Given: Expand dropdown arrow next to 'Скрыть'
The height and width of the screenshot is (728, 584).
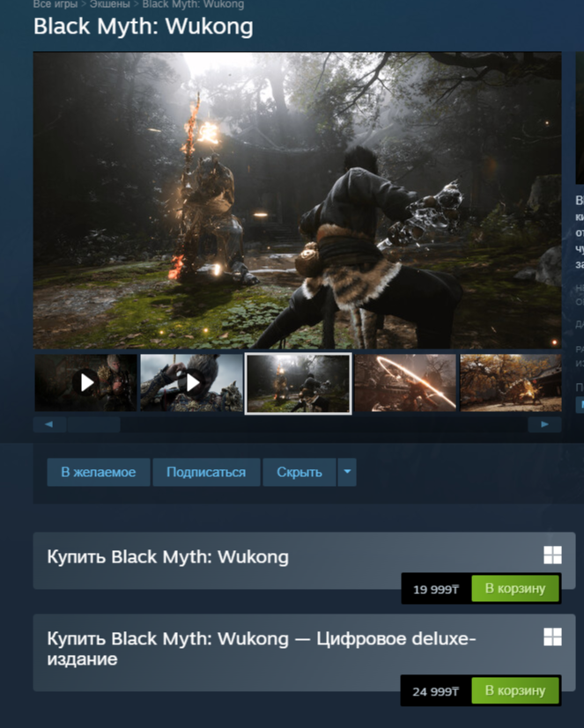Looking at the screenshot, I should click(347, 472).
